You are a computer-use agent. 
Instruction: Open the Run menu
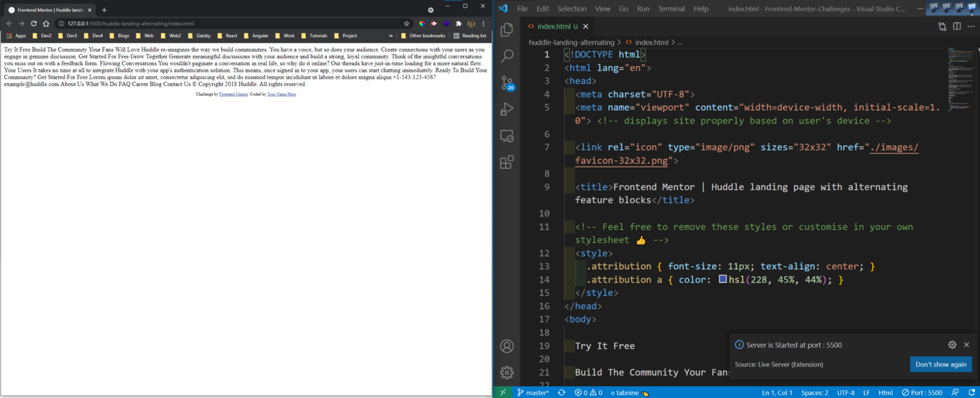[x=643, y=9]
